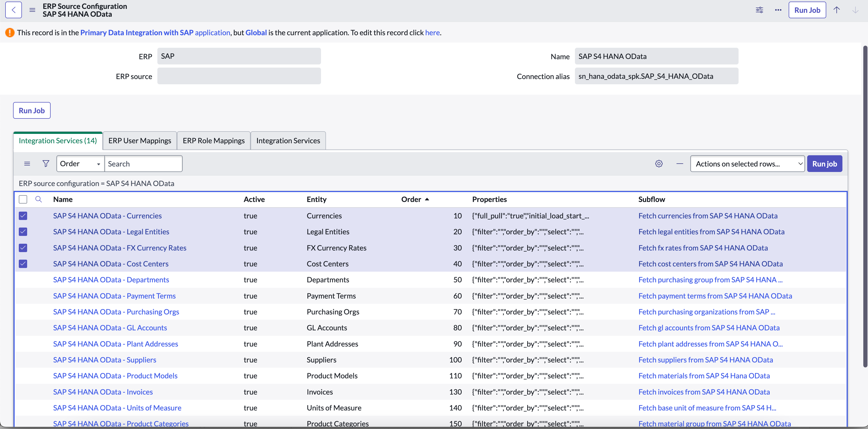Select all rows checkbox in header
Viewport: 868px width, 429px height.
pos(23,199)
